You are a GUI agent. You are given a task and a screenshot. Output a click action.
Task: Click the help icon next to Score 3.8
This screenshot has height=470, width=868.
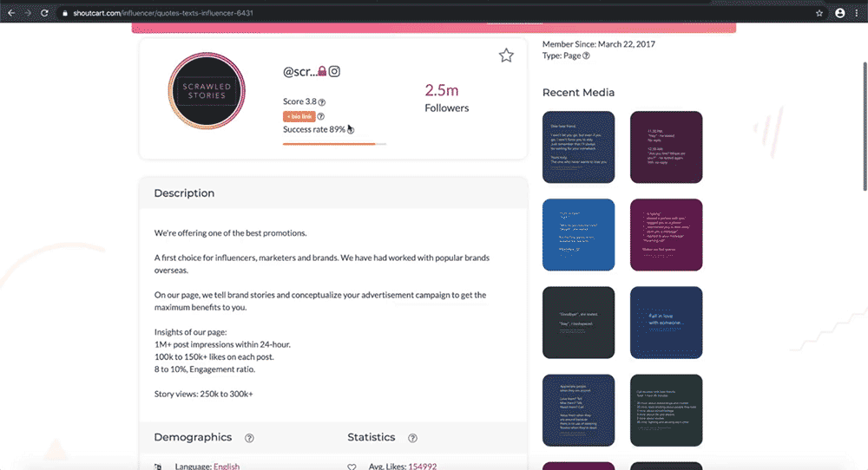322,102
